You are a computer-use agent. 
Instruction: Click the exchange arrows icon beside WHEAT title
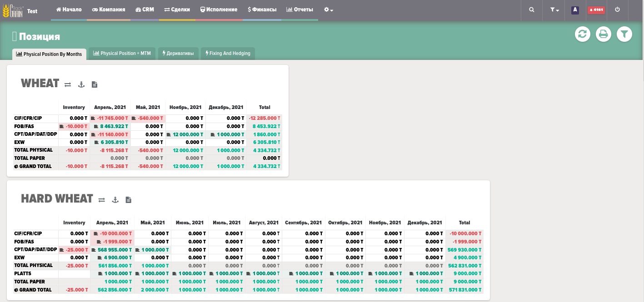68,84
